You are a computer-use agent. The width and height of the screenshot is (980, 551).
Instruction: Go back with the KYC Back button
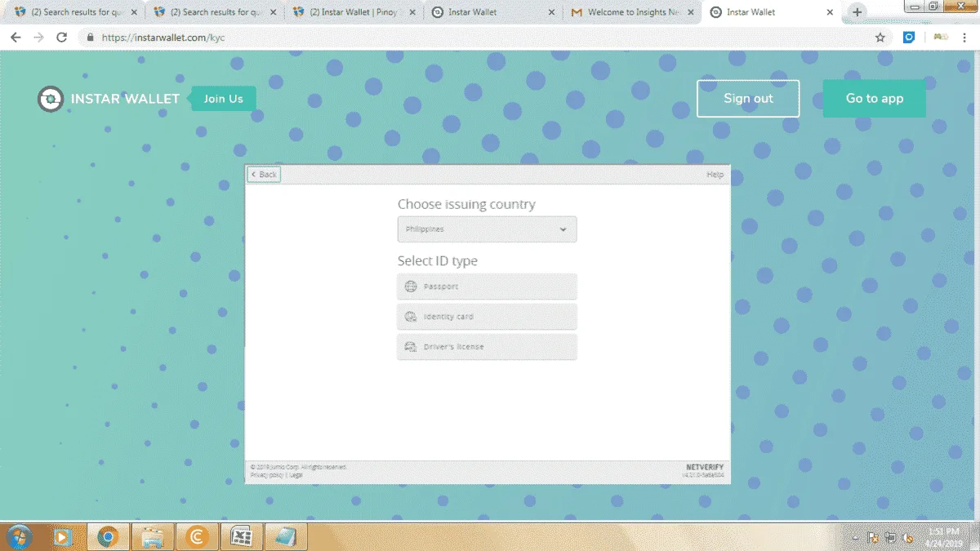(264, 175)
